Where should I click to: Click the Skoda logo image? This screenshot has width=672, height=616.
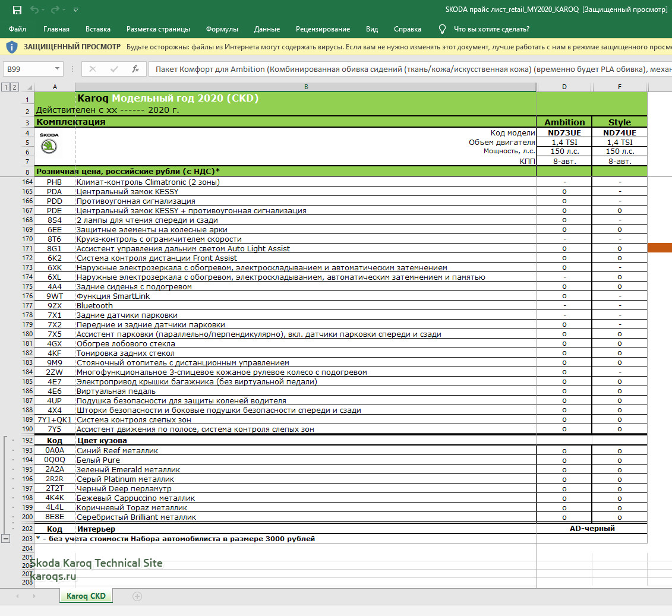[49, 143]
